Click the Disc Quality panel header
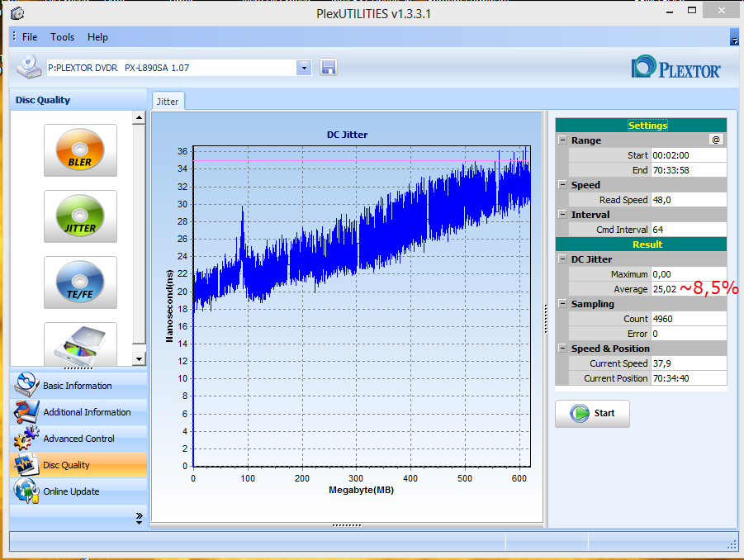The height and width of the screenshot is (560, 744). point(78,100)
